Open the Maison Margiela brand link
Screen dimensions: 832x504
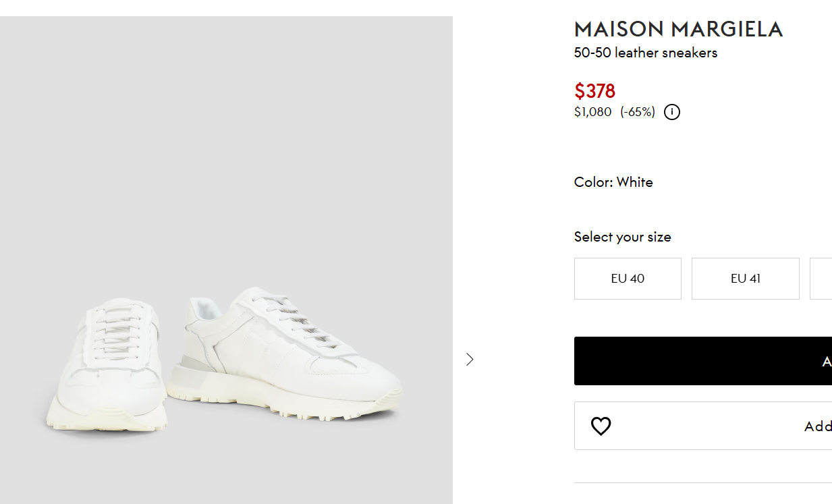pyautogui.click(x=678, y=29)
